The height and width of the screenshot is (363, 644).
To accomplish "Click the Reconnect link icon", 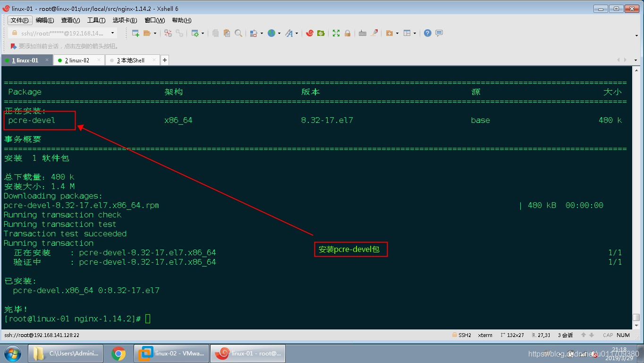I will [179, 33].
